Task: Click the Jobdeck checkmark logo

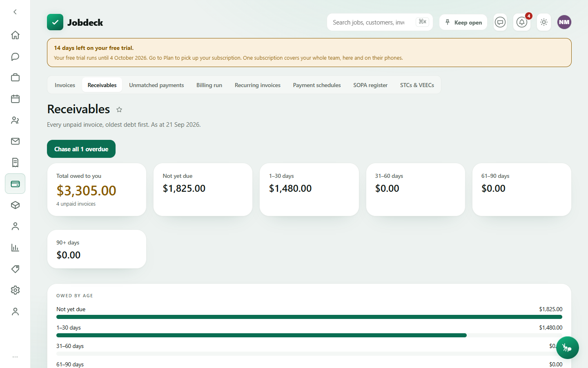Action: point(55,22)
